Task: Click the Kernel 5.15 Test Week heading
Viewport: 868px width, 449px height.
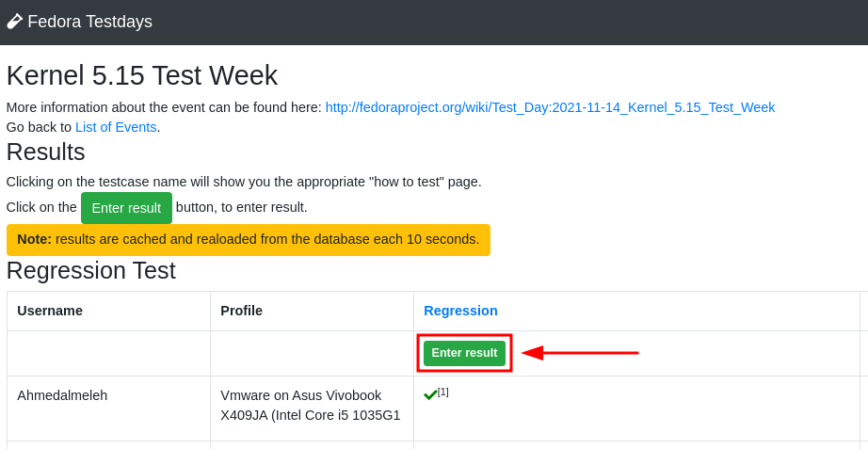Action: click(142, 75)
